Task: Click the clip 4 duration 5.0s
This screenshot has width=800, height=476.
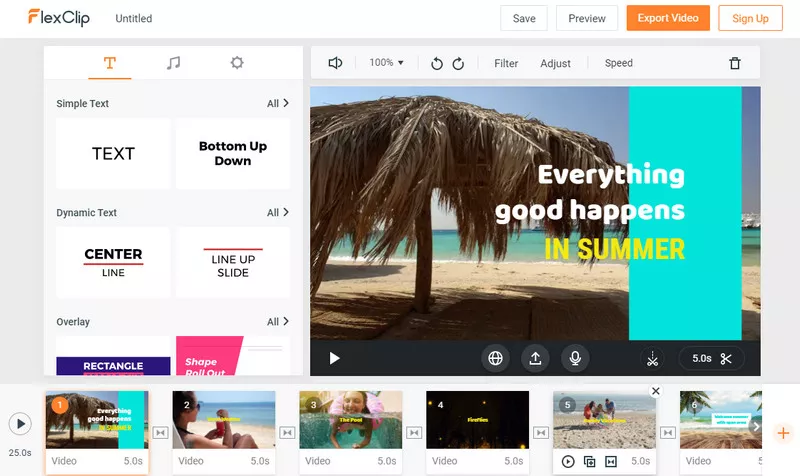Action: pyautogui.click(x=514, y=461)
